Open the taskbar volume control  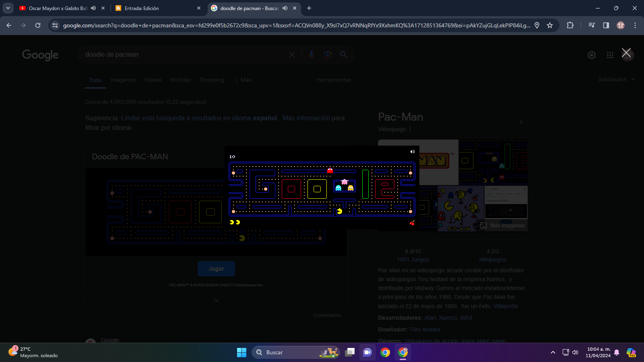575,352
